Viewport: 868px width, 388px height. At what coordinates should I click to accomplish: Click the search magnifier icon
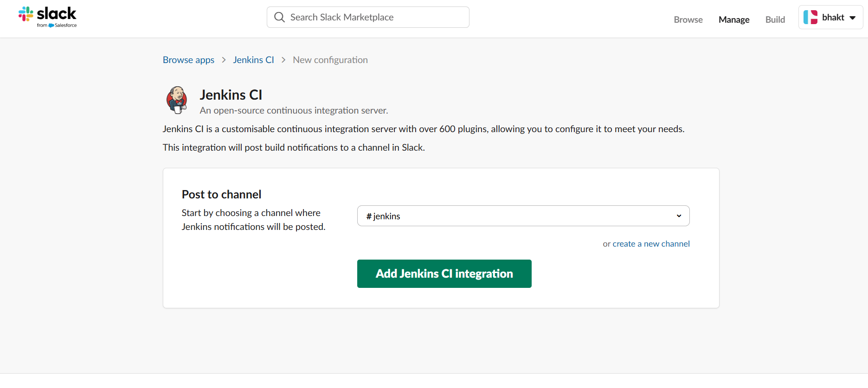pyautogui.click(x=279, y=17)
